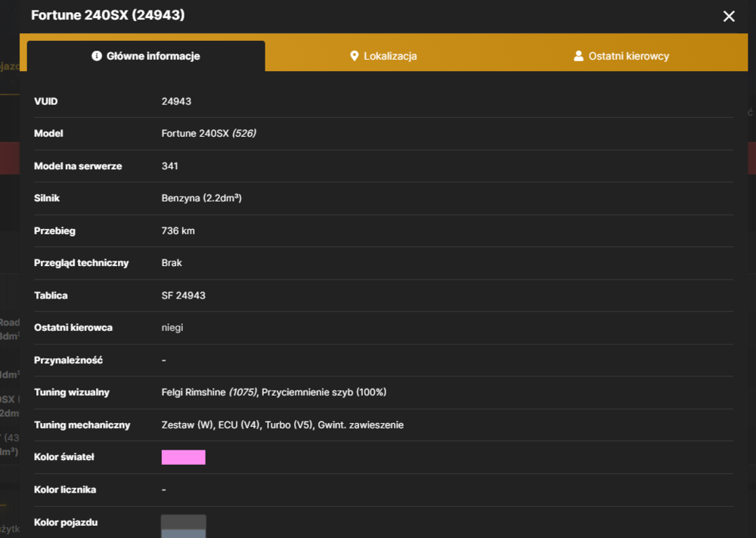The image size is (756, 538).
Task: Click the person icon beside Ostatni kierowcy
Action: [x=578, y=56]
